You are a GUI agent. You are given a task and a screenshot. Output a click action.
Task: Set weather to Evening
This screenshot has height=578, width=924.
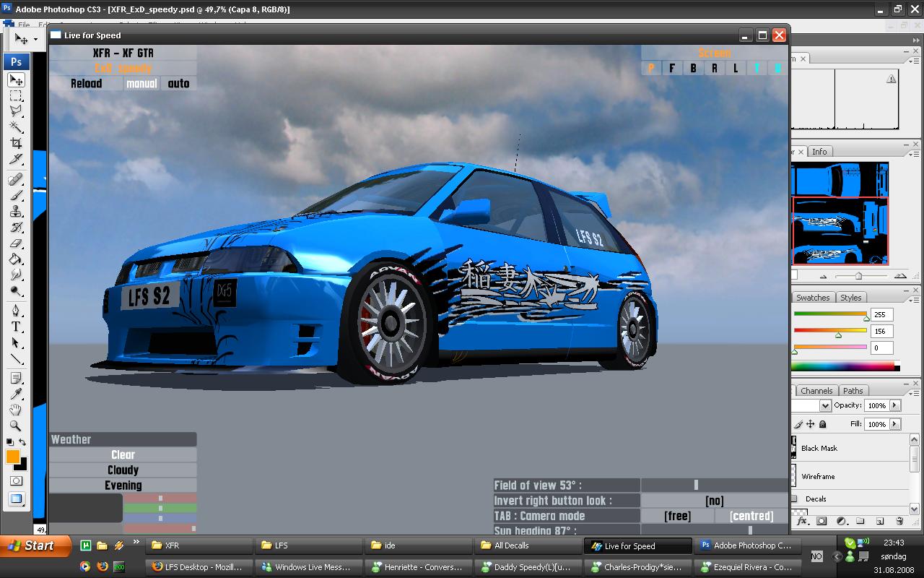(x=123, y=486)
